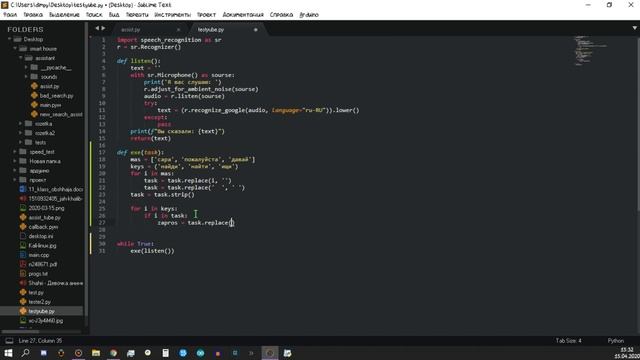Open progs.txt file icon
Screen dimensions: 640x360
pyautogui.click(x=23, y=273)
